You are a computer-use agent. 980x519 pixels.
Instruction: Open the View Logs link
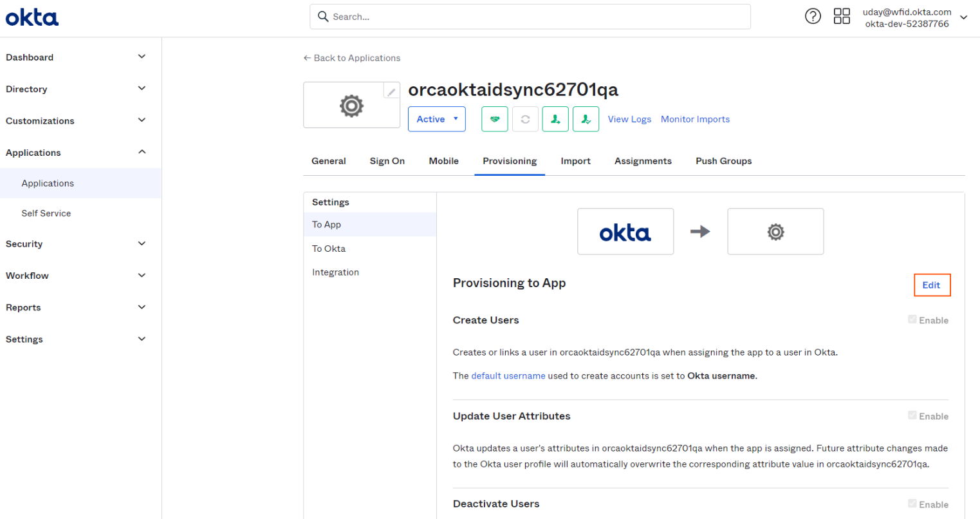pyautogui.click(x=629, y=119)
